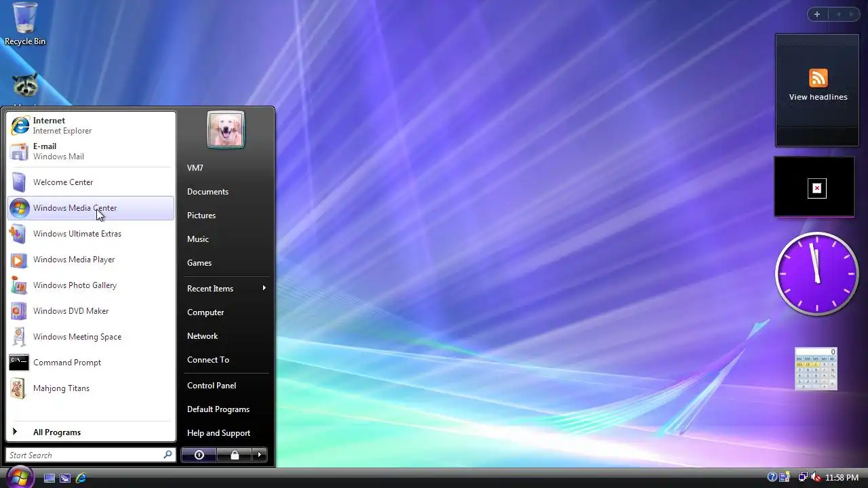This screenshot has height=488, width=868.
Task: Click the magnifier icon in Start Search
Action: tap(167, 455)
